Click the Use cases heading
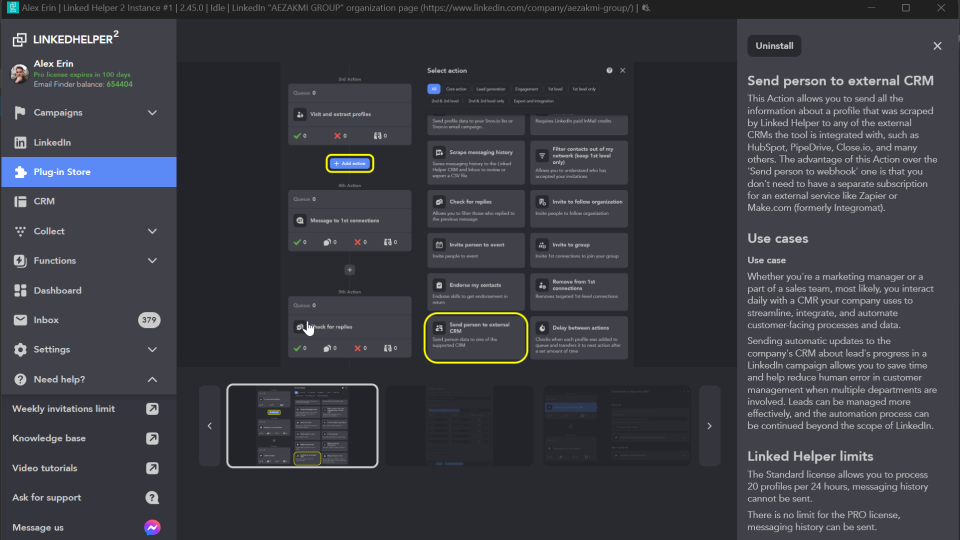The width and height of the screenshot is (960, 540). 778,239
